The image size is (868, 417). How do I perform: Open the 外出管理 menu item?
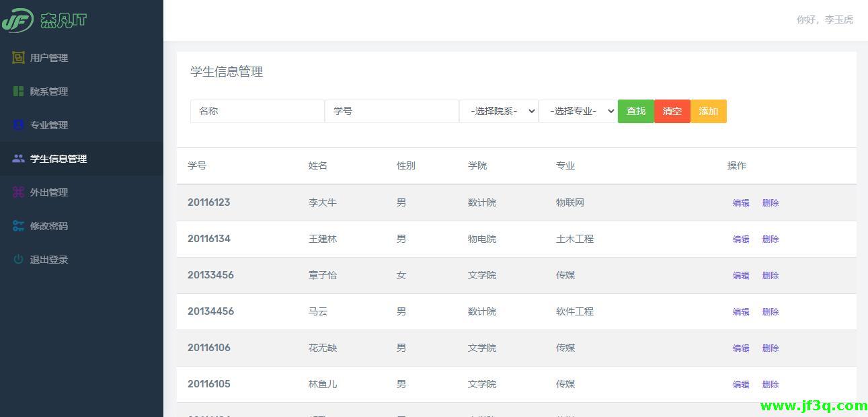coord(49,192)
